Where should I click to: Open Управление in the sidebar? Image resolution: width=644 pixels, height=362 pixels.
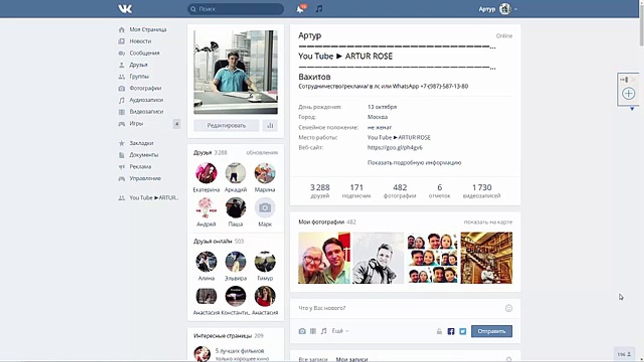coord(145,178)
